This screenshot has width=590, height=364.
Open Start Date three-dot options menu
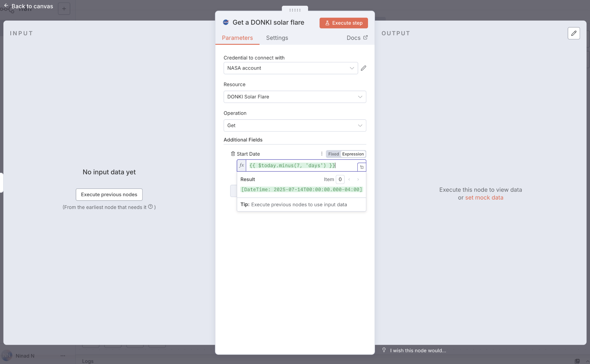click(322, 154)
